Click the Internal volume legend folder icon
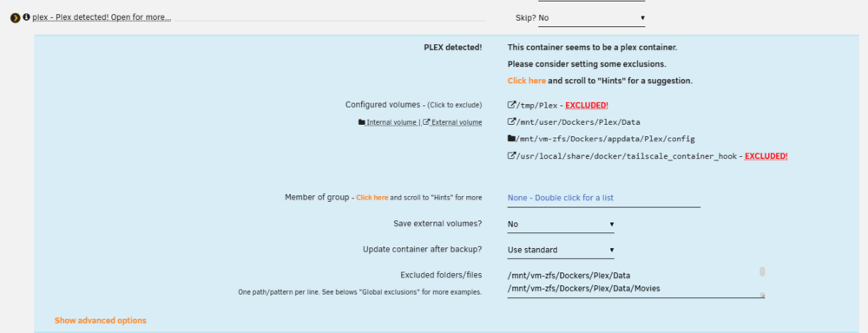This screenshot has height=333, width=868. [361, 122]
